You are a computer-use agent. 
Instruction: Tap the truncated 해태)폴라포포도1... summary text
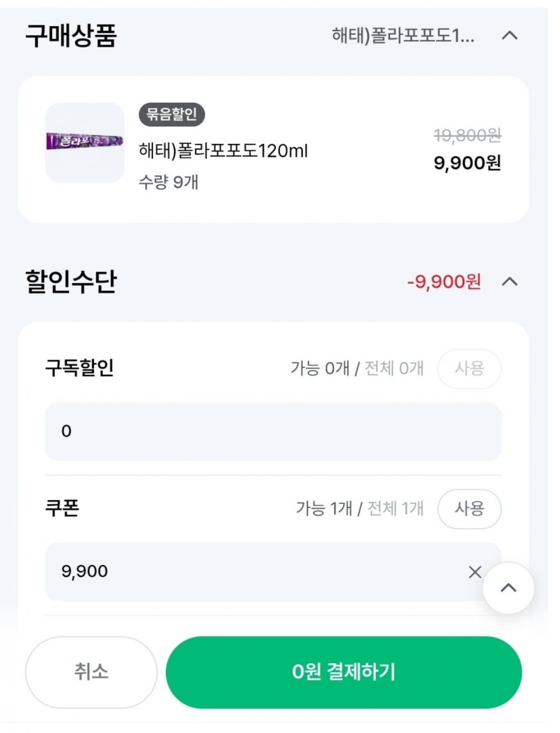[403, 35]
